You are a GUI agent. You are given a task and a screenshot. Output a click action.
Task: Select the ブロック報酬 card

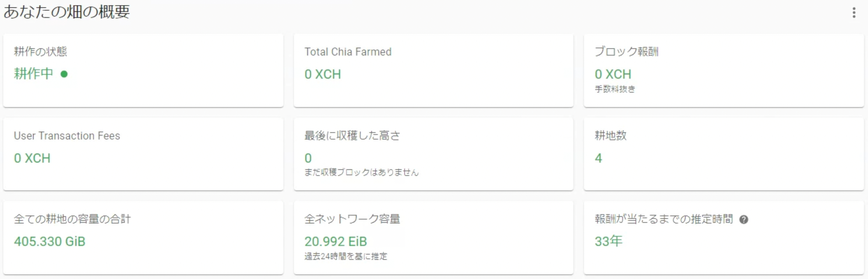click(x=724, y=70)
